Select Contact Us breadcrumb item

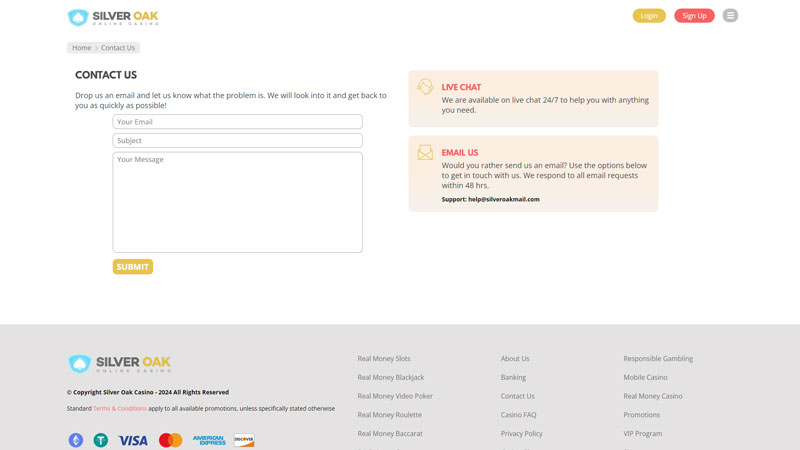coord(118,48)
